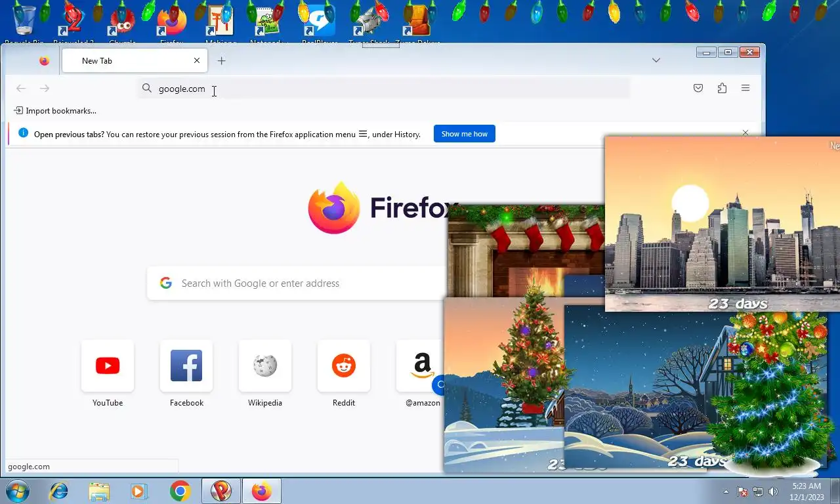Click the Show me how button

[x=464, y=134]
